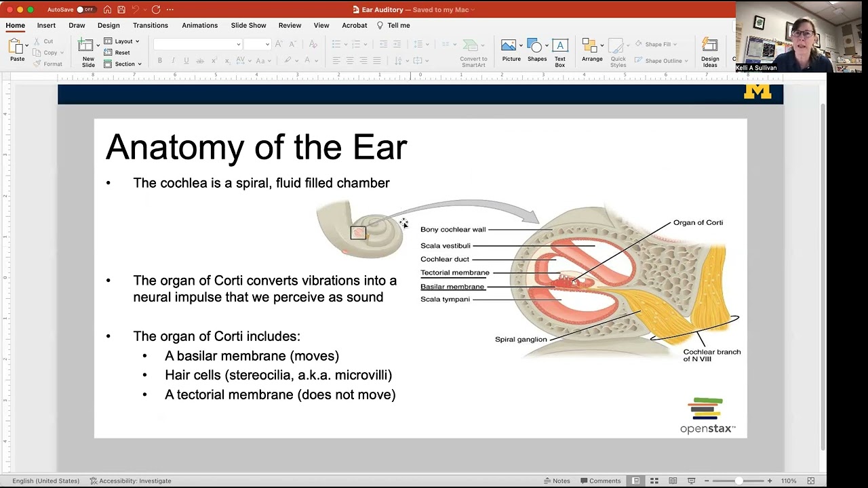
Task: Adjust the zoom slider handle
Action: [738, 481]
